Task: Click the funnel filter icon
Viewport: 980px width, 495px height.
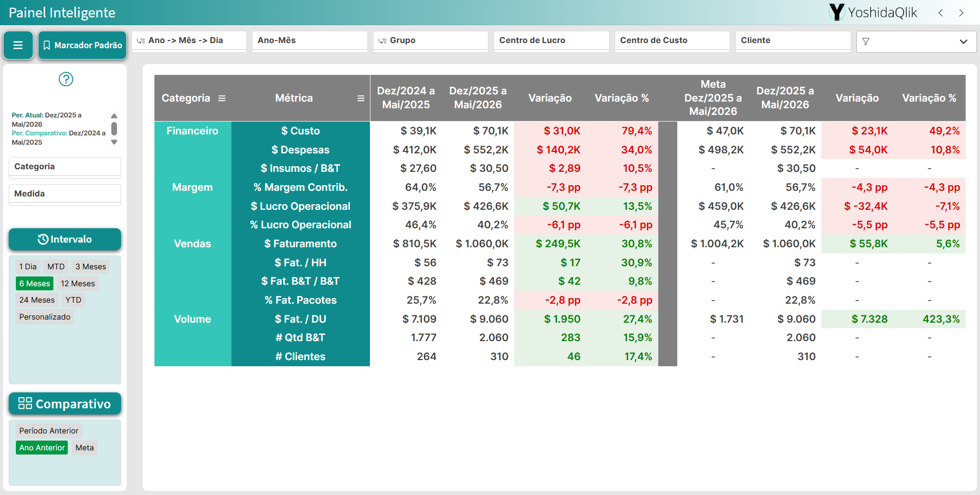Action: [x=866, y=42]
